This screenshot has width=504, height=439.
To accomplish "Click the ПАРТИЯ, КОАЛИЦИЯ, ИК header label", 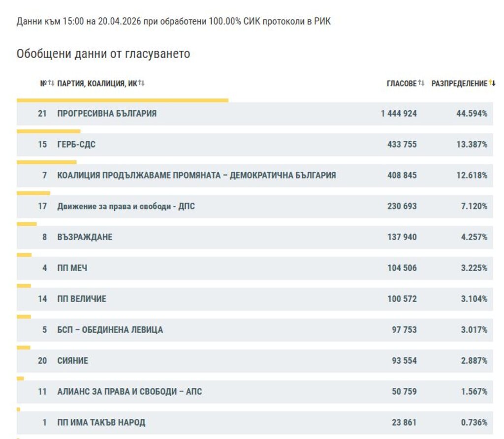I will [97, 84].
